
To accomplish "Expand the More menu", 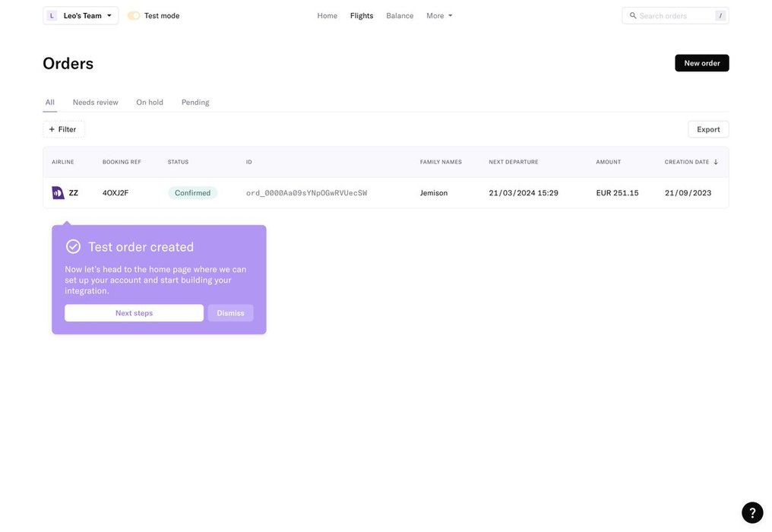I will click(439, 16).
